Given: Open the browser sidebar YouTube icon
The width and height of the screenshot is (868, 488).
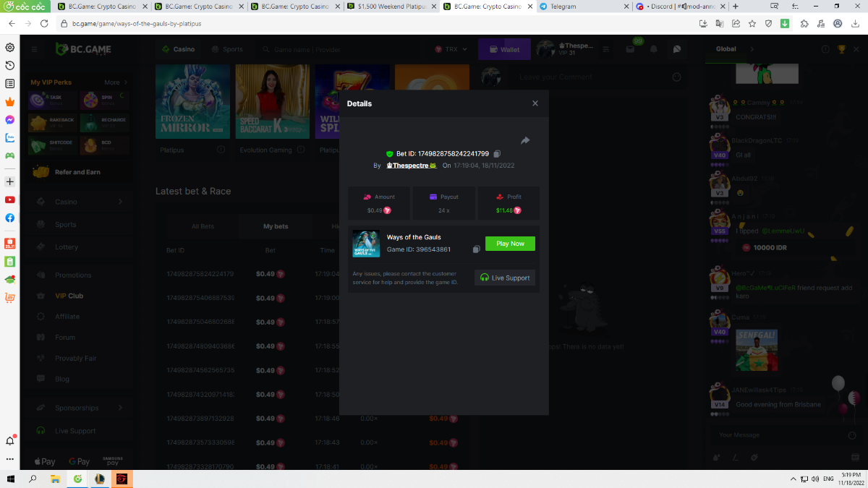Looking at the screenshot, I should 10,200.
